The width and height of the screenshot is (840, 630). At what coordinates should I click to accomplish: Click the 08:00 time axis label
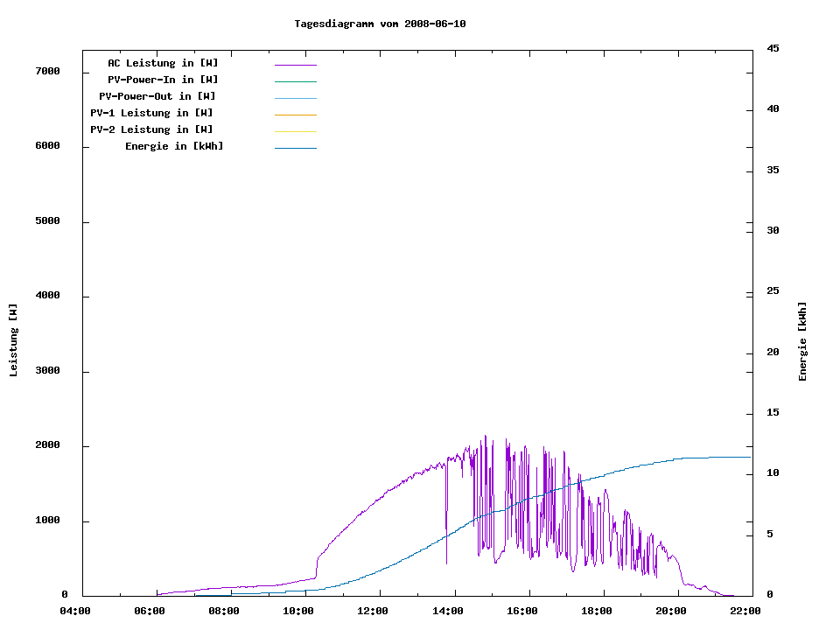click(x=224, y=611)
